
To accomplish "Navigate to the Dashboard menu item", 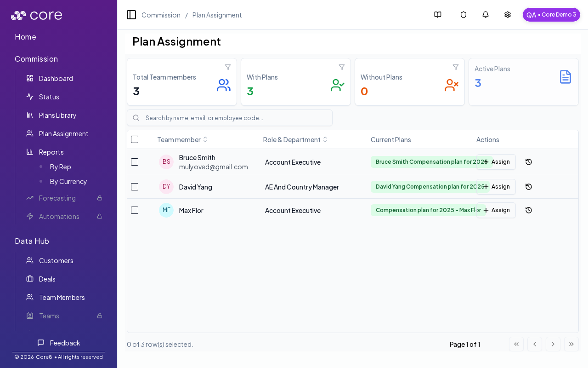I will click(56, 79).
